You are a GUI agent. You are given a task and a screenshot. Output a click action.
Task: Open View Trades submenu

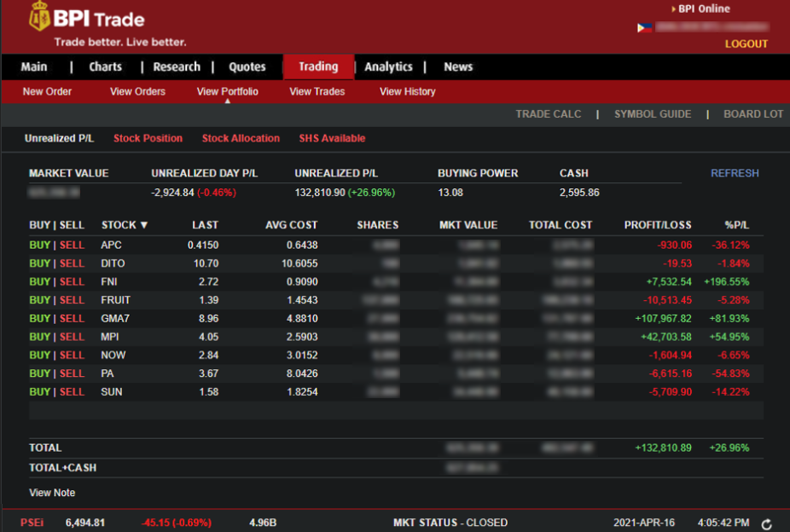click(x=317, y=91)
